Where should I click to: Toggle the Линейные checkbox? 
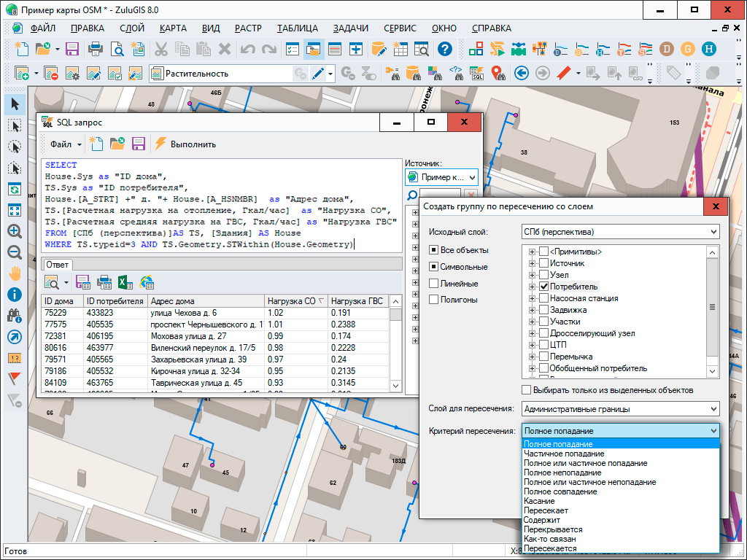tap(434, 283)
